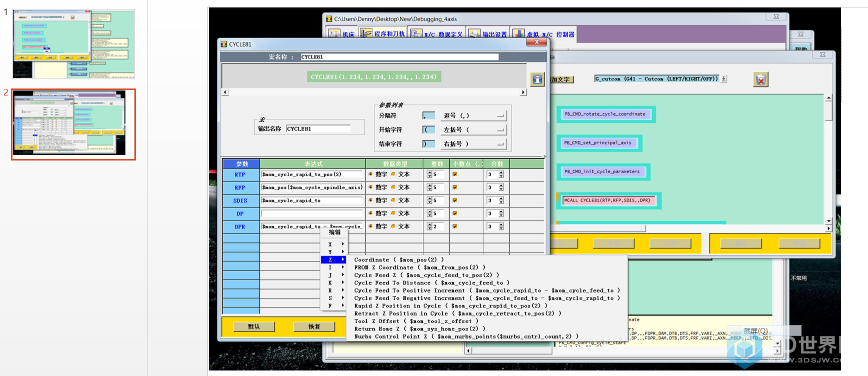Click the MCALL CYCLE81 block
This screenshot has height=376, width=868.
(x=608, y=200)
